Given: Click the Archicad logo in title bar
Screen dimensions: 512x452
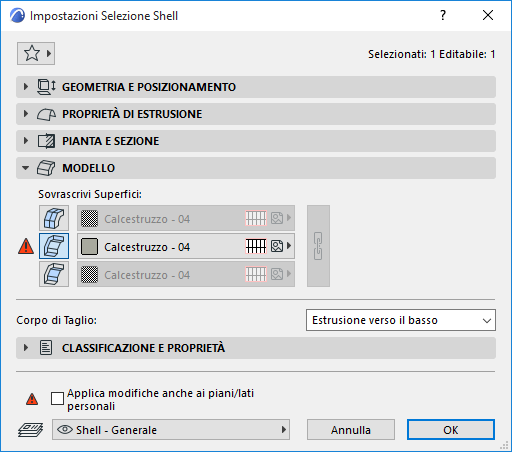Looking at the screenshot, I should [x=17, y=16].
